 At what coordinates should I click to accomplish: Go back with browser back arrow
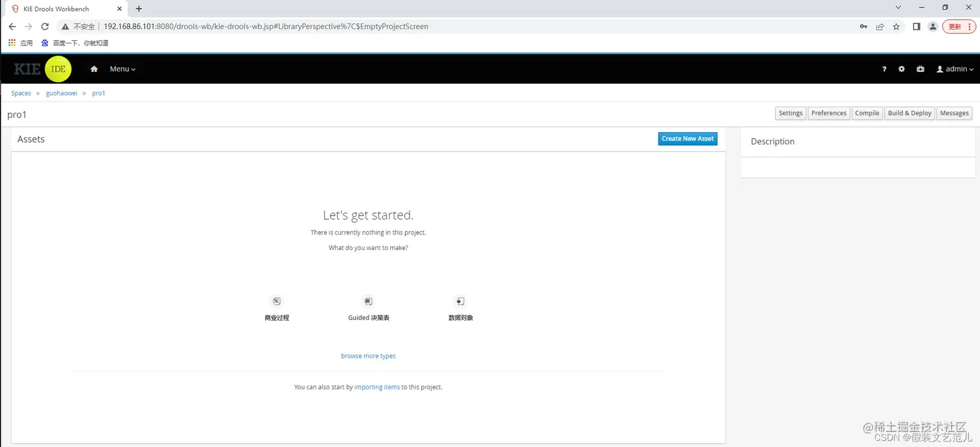12,27
